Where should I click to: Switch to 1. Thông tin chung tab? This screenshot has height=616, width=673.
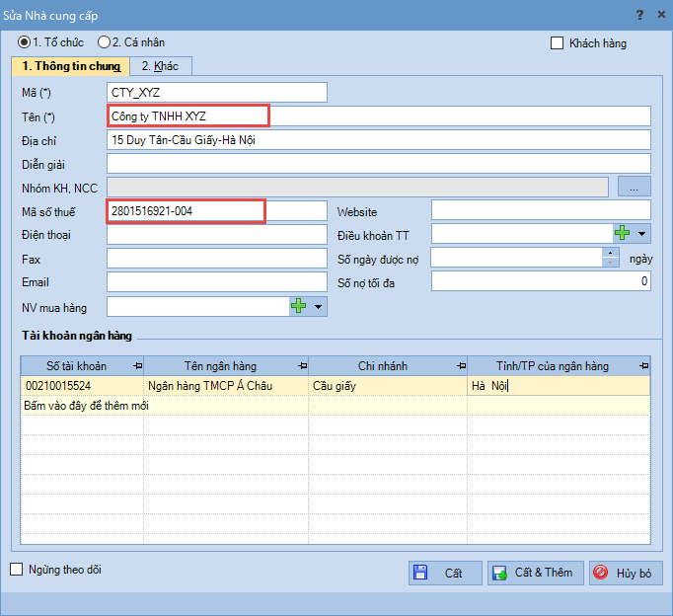pos(71,66)
